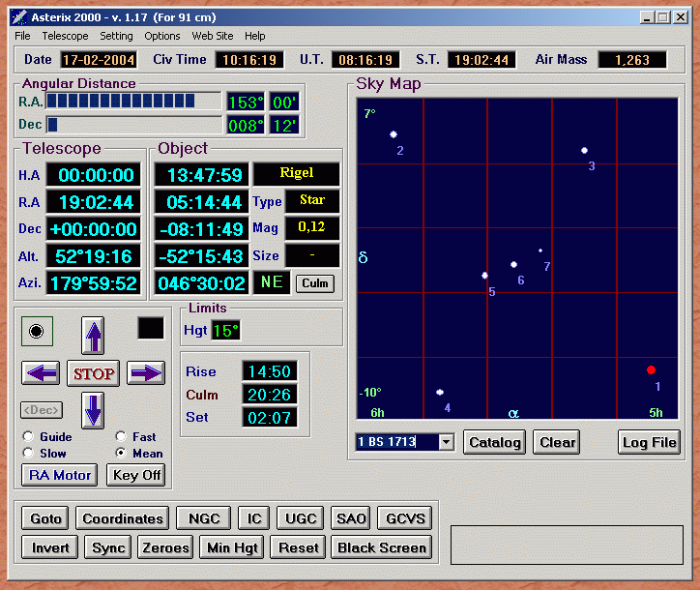Open the GCVS catalog
This screenshot has height=590, width=700.
[x=405, y=518]
